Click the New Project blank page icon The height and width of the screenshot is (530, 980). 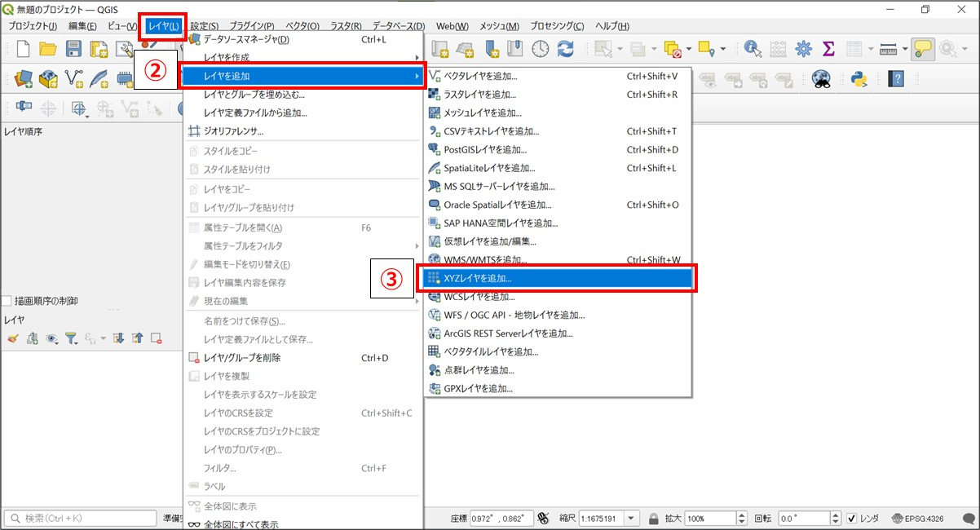tap(23, 49)
